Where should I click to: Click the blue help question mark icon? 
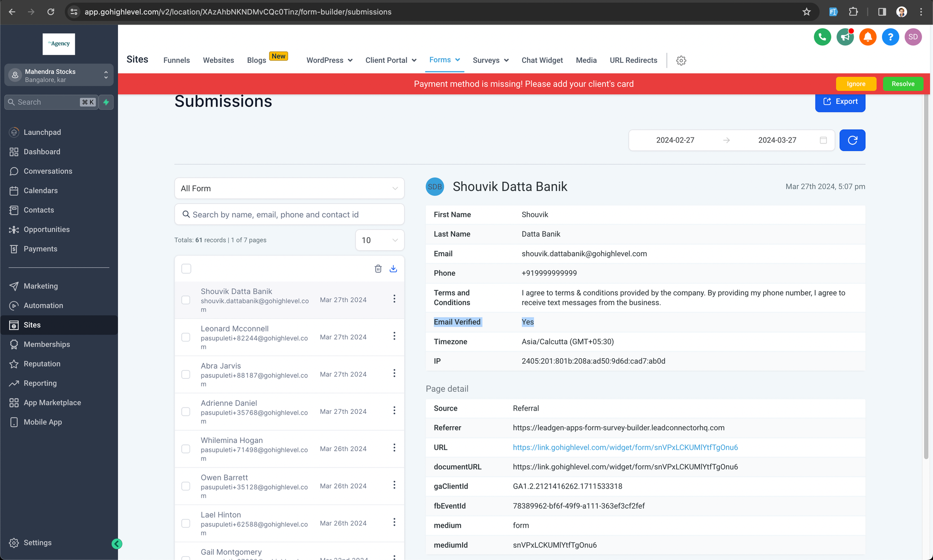(x=890, y=37)
